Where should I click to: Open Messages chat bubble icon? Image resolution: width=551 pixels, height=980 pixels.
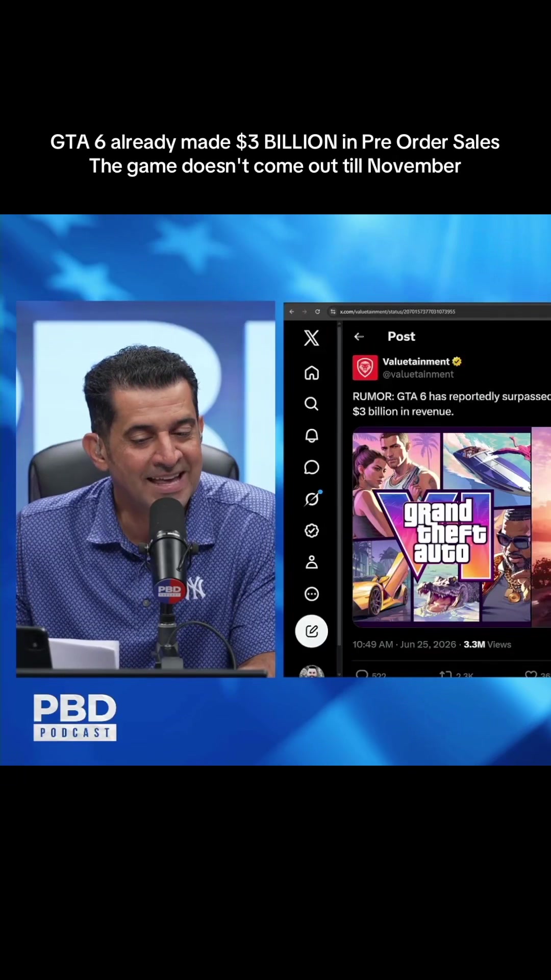click(312, 468)
